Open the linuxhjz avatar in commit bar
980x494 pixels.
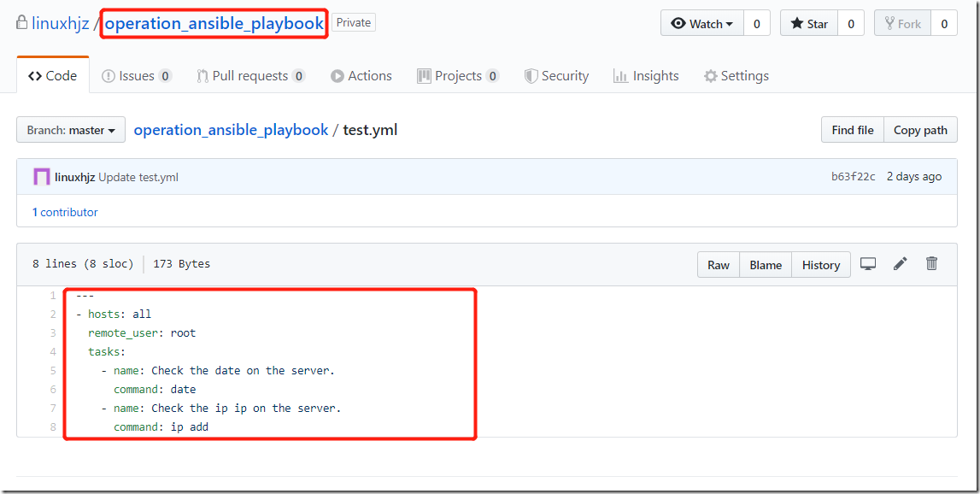(42, 177)
